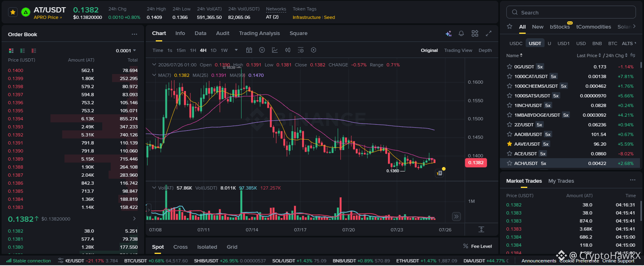The height and width of the screenshot is (266, 644).
Task: Open the order book 0.0001 precision dropdown
Action: tap(126, 51)
